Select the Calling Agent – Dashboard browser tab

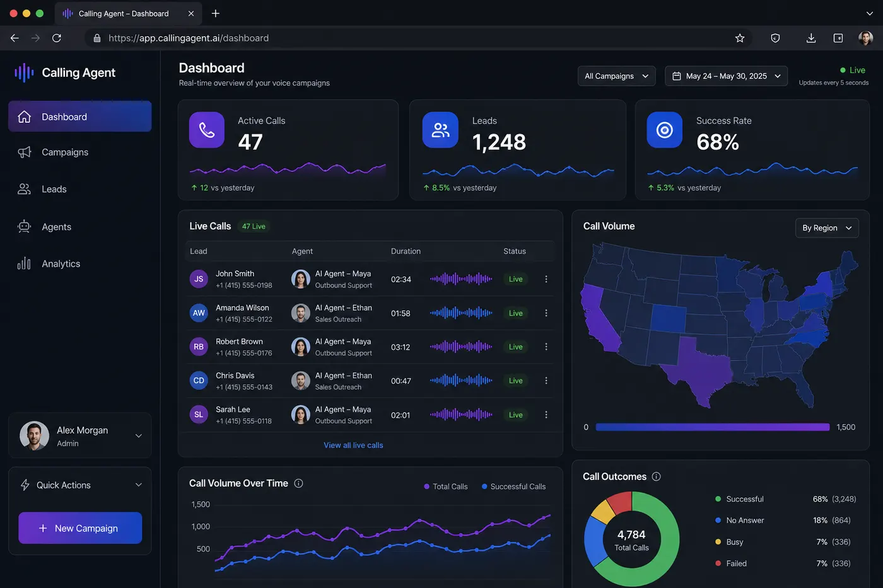[129, 13]
